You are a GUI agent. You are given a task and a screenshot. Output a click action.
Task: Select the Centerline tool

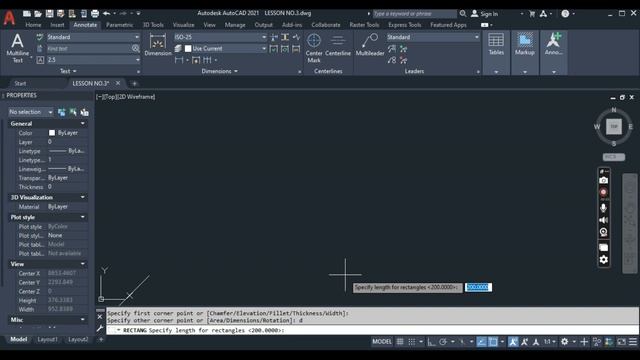(x=338, y=45)
